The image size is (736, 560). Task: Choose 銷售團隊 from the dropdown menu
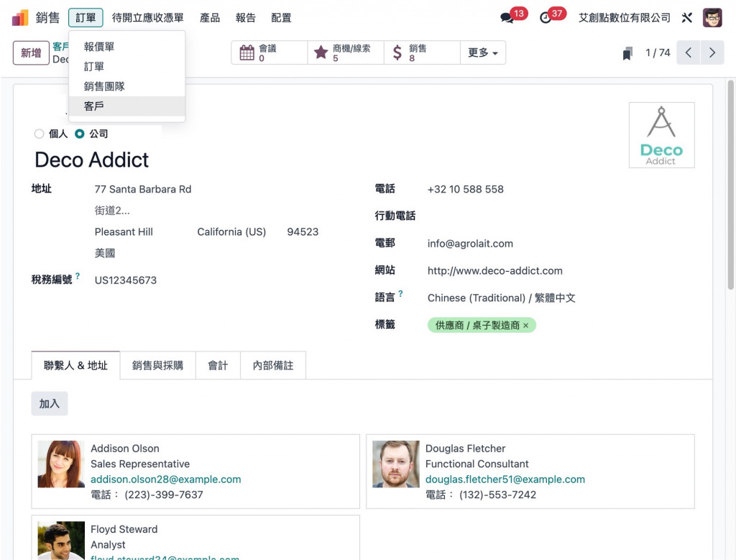(126, 86)
